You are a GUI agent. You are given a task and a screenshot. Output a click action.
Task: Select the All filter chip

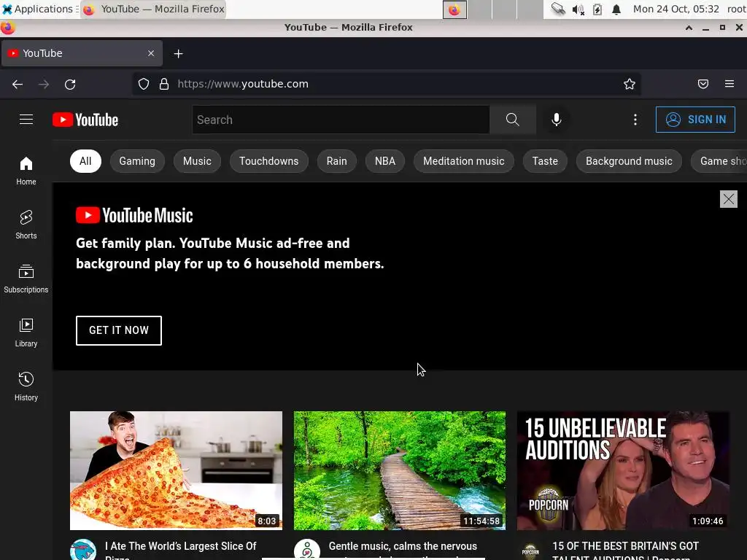coord(85,161)
